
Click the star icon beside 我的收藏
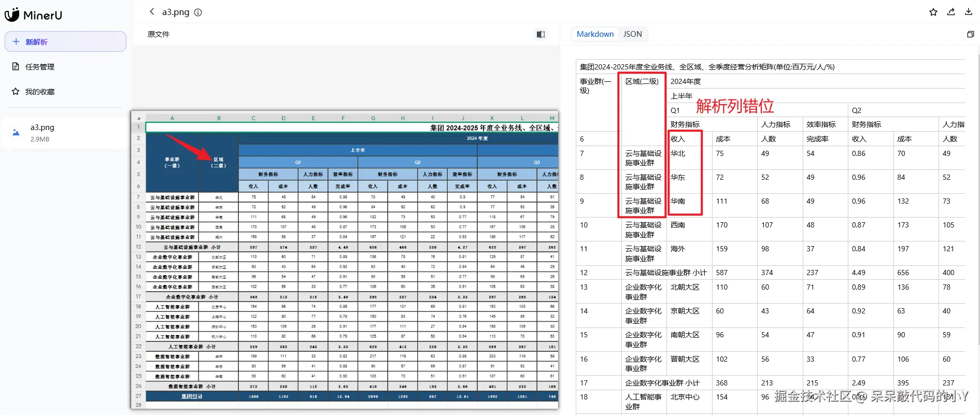coord(16,91)
